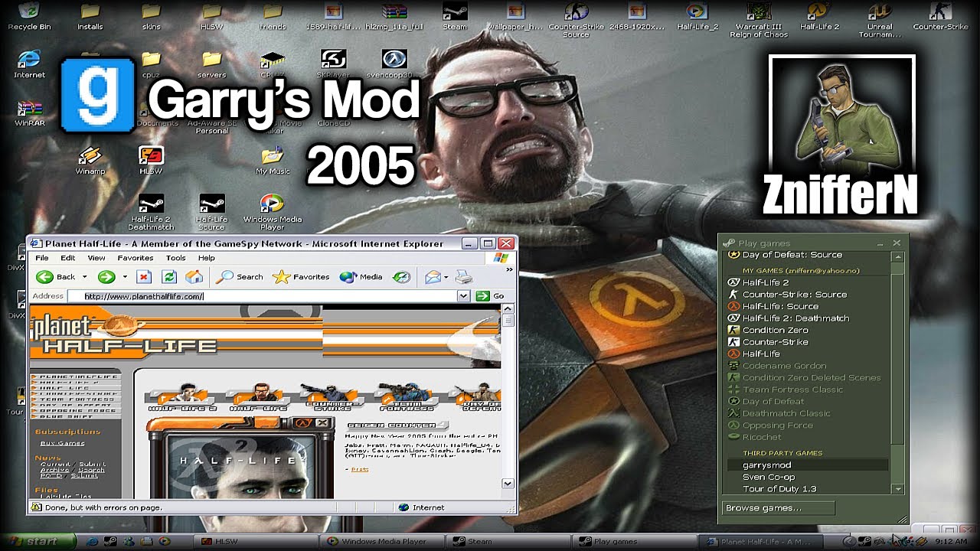Open the Mail button dropdown arrow

click(448, 277)
